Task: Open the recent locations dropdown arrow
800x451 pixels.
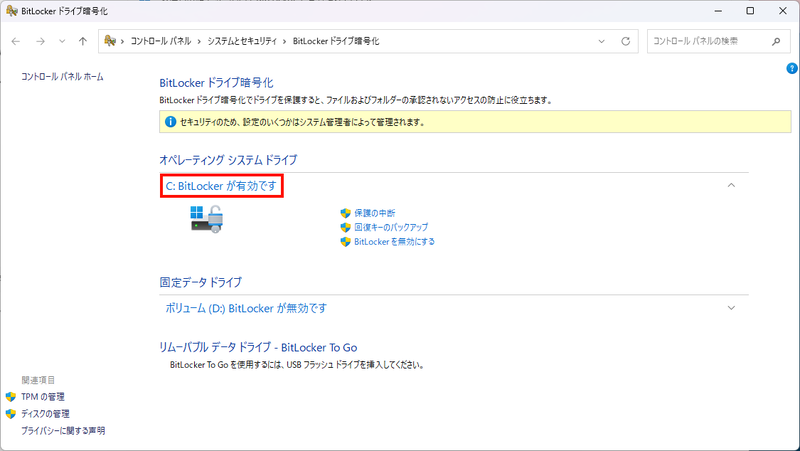Action: (x=62, y=41)
